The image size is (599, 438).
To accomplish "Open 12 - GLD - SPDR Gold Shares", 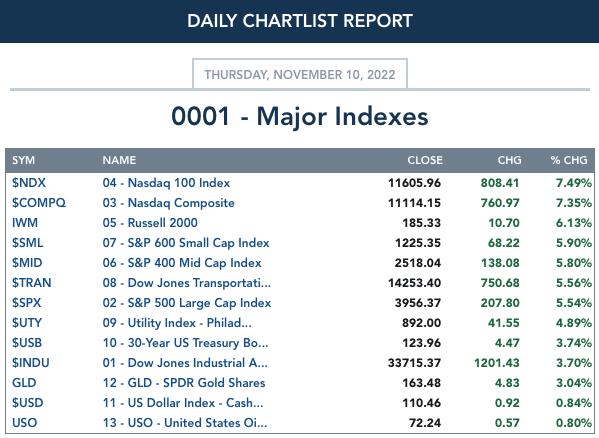I will [184, 383].
